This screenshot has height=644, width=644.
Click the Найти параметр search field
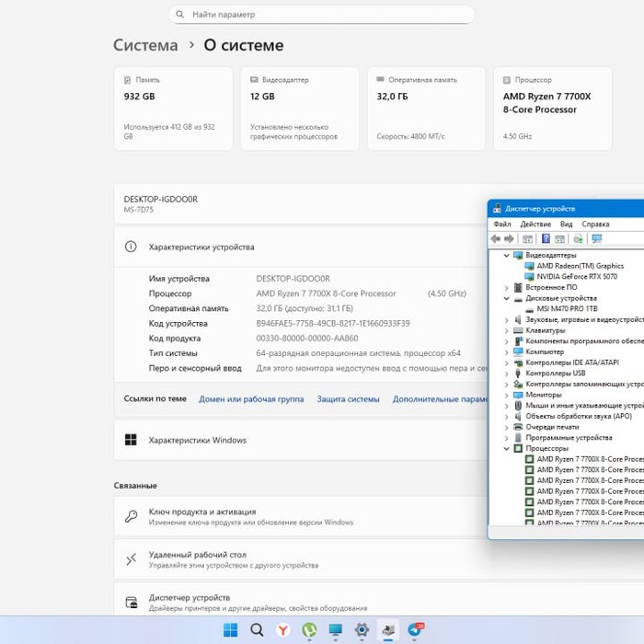322,15
